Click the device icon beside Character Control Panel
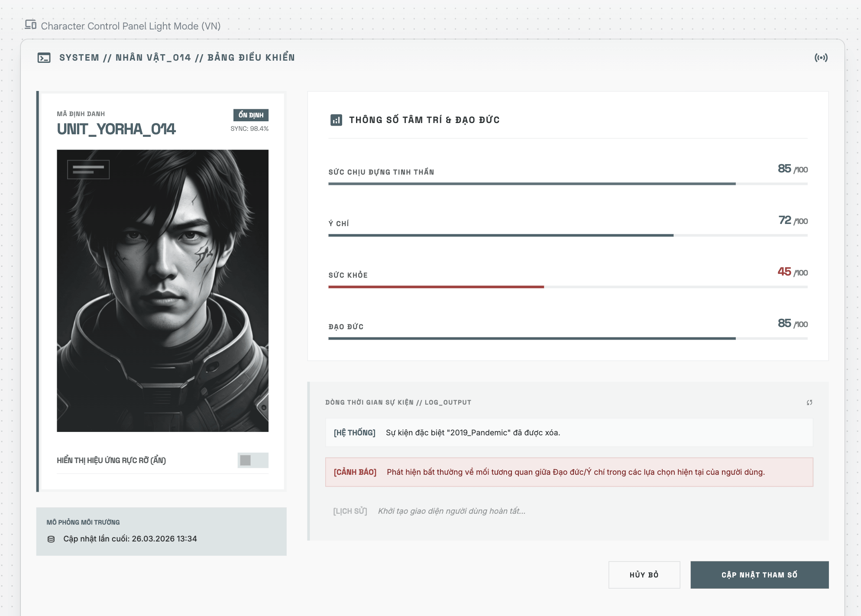861x616 pixels. 30,25
